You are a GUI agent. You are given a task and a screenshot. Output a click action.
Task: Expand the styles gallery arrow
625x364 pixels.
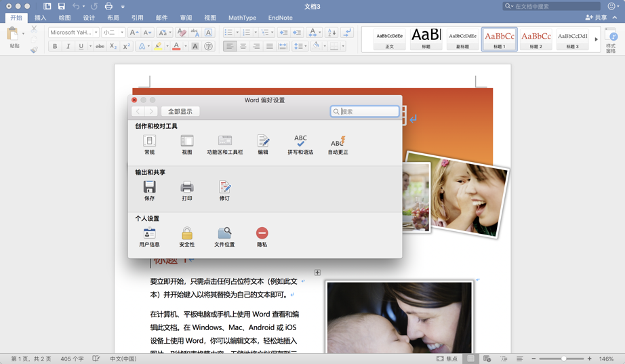tap(597, 39)
